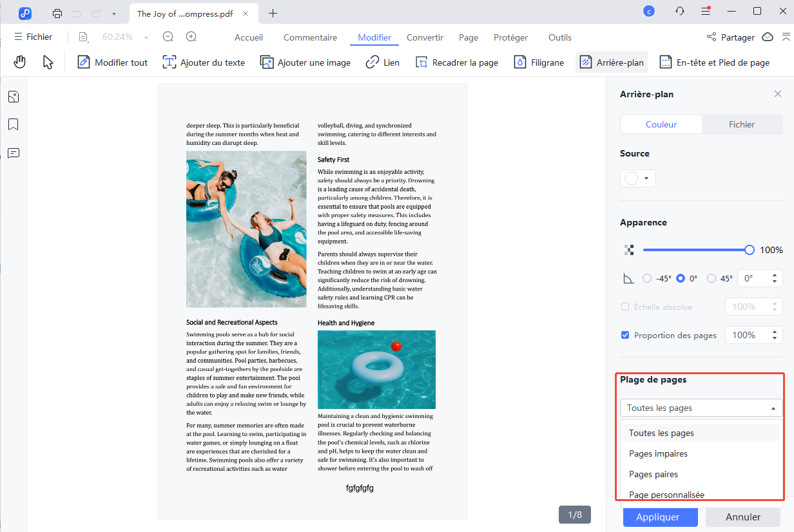Click the print icon

pos(57,13)
